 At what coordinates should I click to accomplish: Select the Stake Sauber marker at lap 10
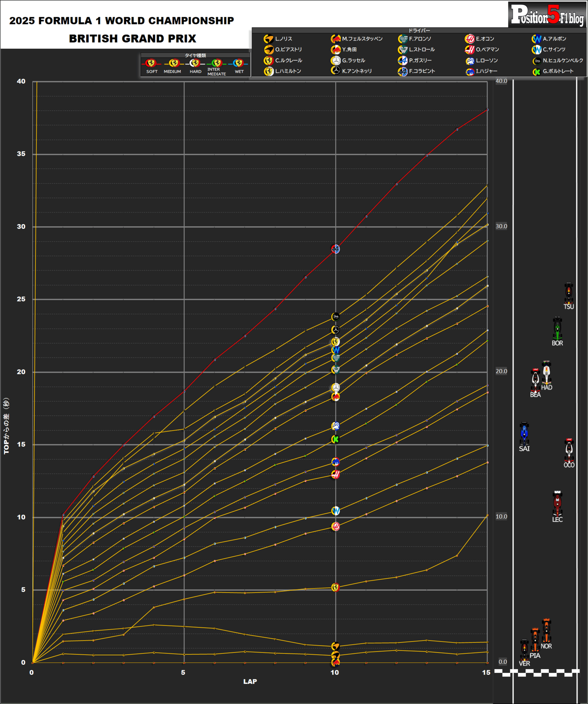tap(335, 317)
